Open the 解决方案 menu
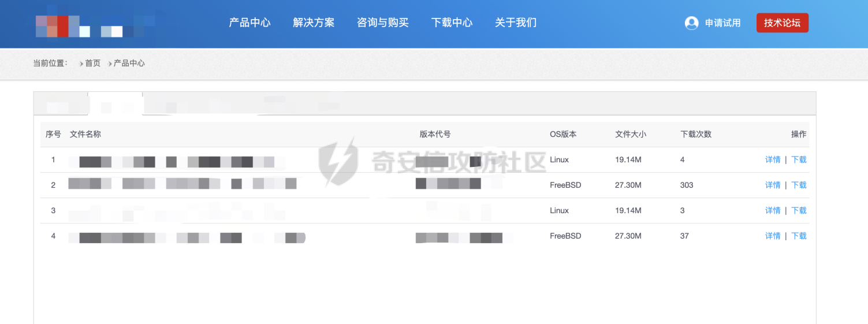Image resolution: width=868 pixels, height=324 pixels. coord(314,23)
